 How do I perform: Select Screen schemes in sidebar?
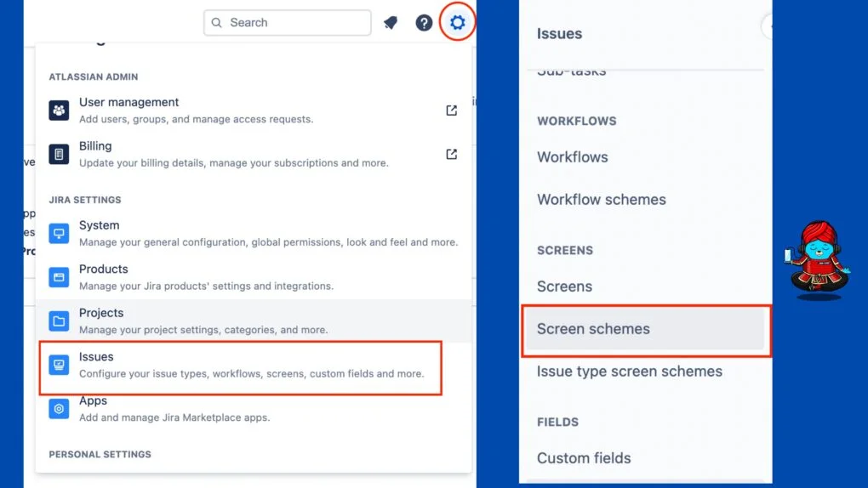646,330
